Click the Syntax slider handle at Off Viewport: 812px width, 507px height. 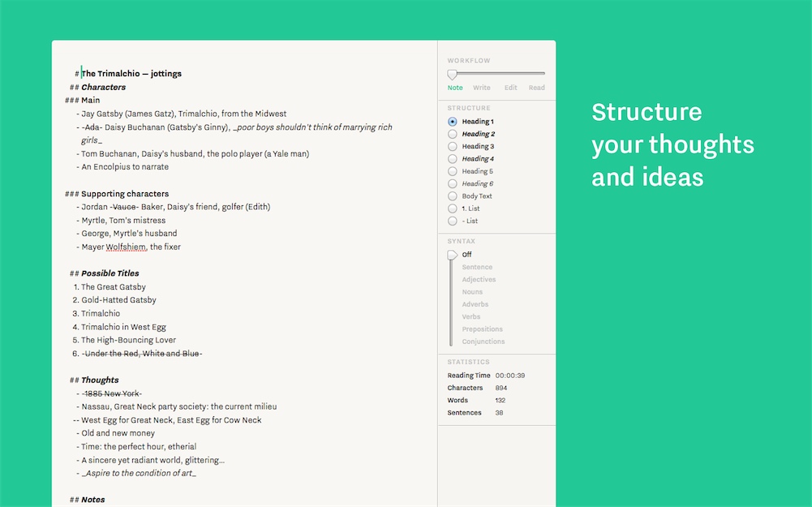pyautogui.click(x=452, y=255)
